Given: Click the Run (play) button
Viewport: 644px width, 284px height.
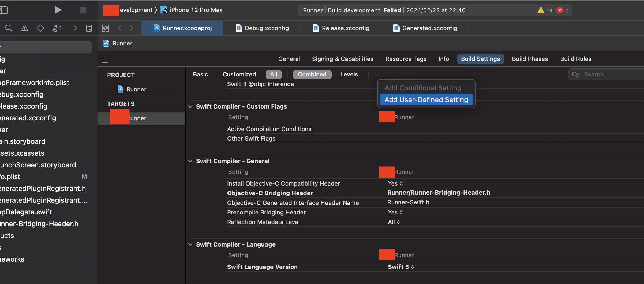Looking at the screenshot, I should tap(58, 10).
